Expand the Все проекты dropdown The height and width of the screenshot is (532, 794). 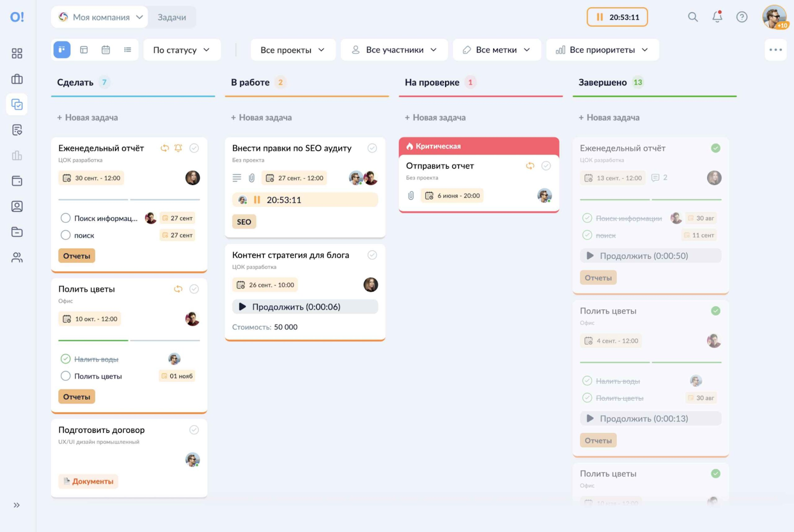click(x=293, y=50)
